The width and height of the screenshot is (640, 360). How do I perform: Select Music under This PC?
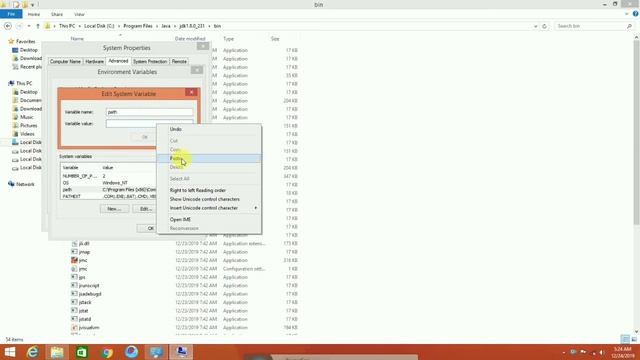[27, 117]
